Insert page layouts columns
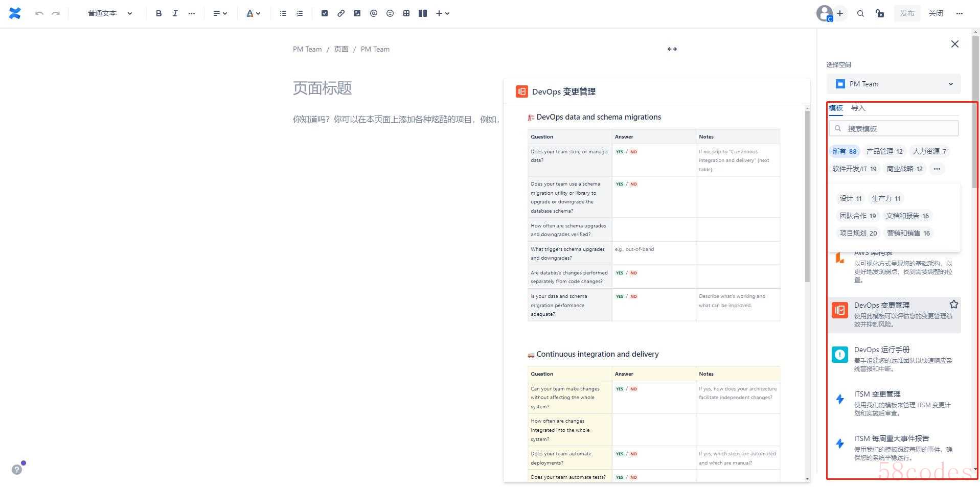 pos(422,13)
